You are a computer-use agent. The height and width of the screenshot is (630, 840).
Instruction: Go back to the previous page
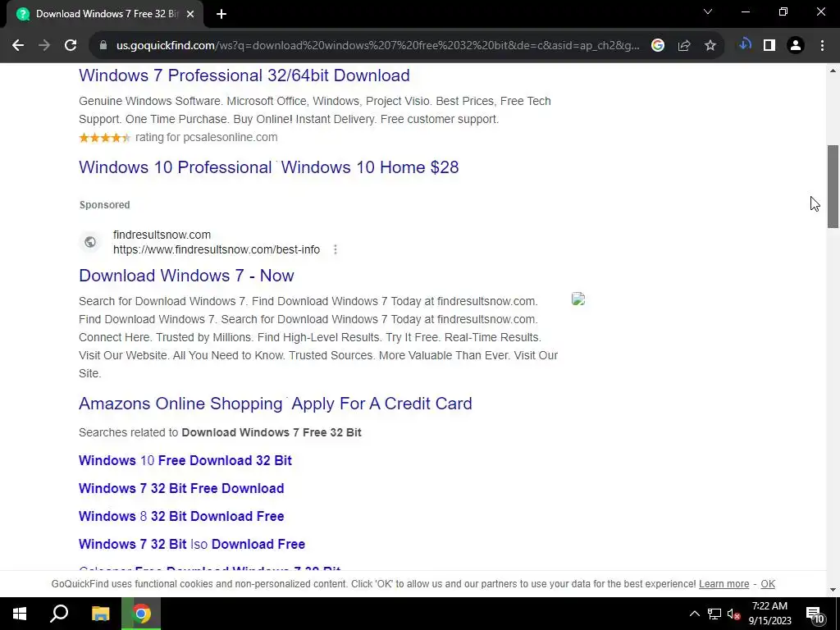18,46
